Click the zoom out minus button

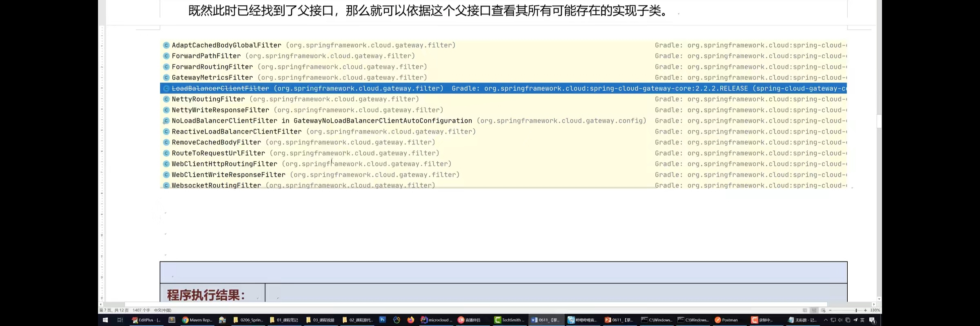[830, 310]
